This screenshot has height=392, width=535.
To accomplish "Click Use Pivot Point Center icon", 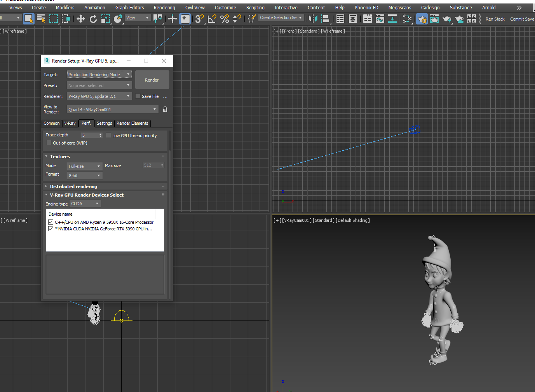I will pos(158,19).
